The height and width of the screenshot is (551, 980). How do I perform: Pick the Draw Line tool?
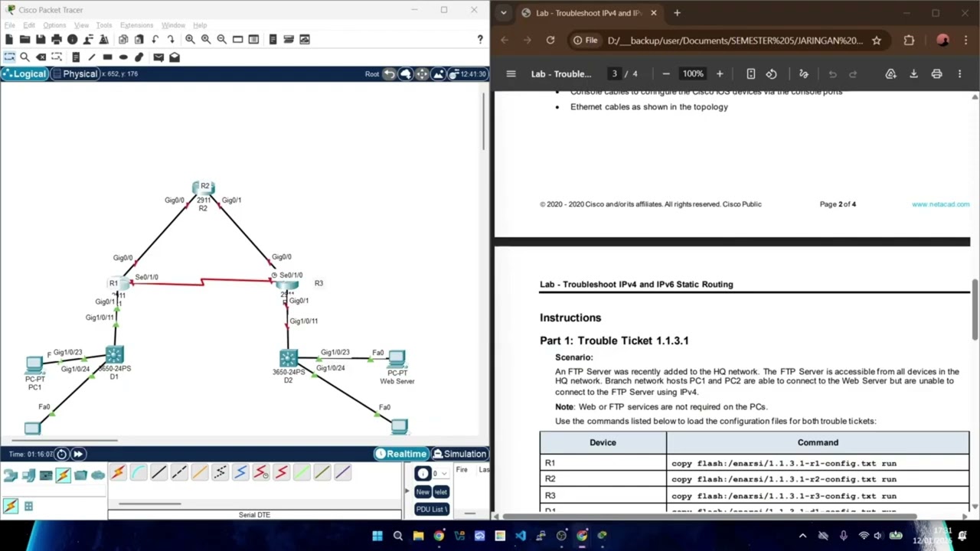(x=92, y=57)
